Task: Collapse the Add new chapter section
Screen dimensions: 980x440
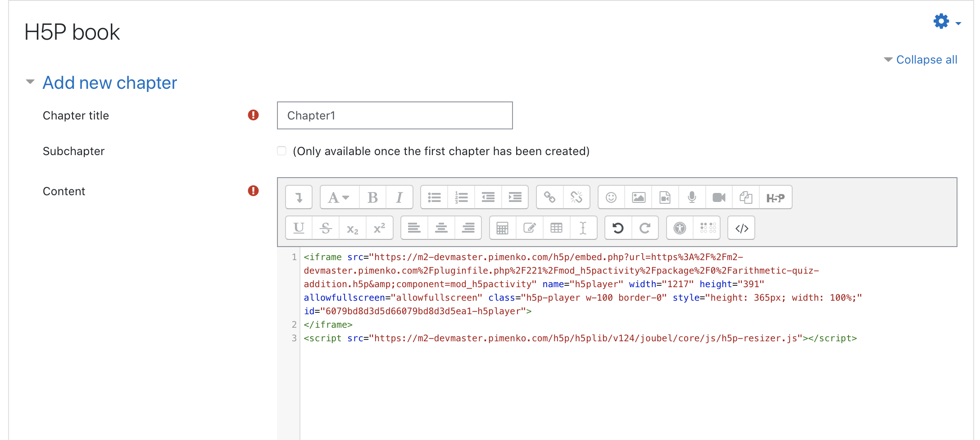Action: (30, 82)
